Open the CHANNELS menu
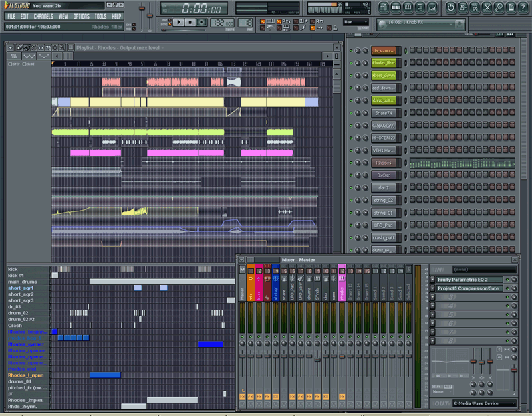Image resolution: width=532 pixels, height=416 pixels. click(x=43, y=16)
